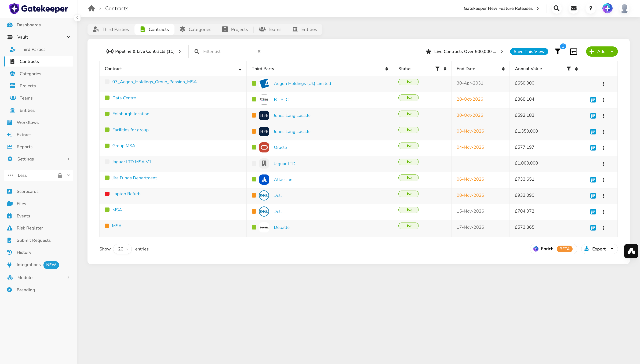Open the grid icon on Data Centre row
This screenshot has height=364, width=640.
[x=593, y=100]
